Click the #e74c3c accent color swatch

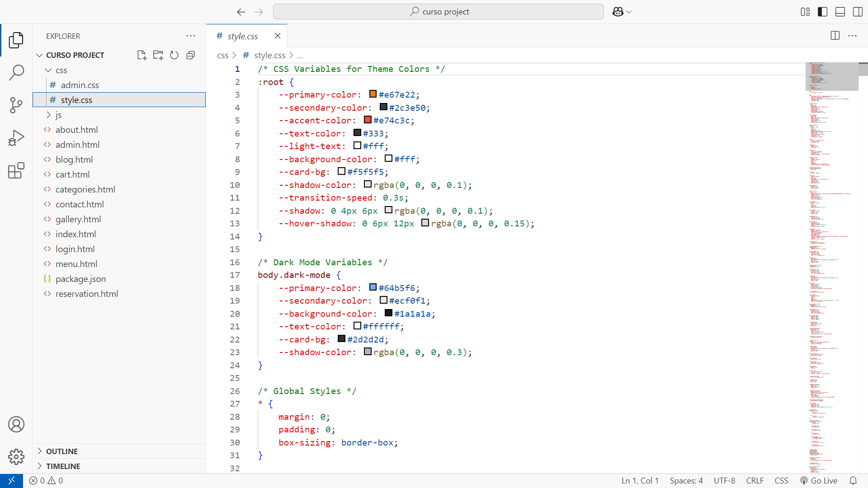(x=368, y=120)
